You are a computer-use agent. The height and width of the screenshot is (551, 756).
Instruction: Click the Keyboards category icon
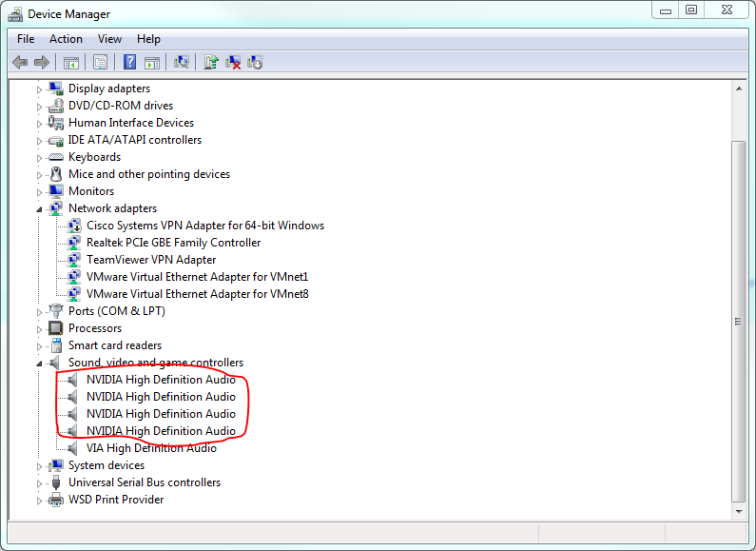coord(56,157)
